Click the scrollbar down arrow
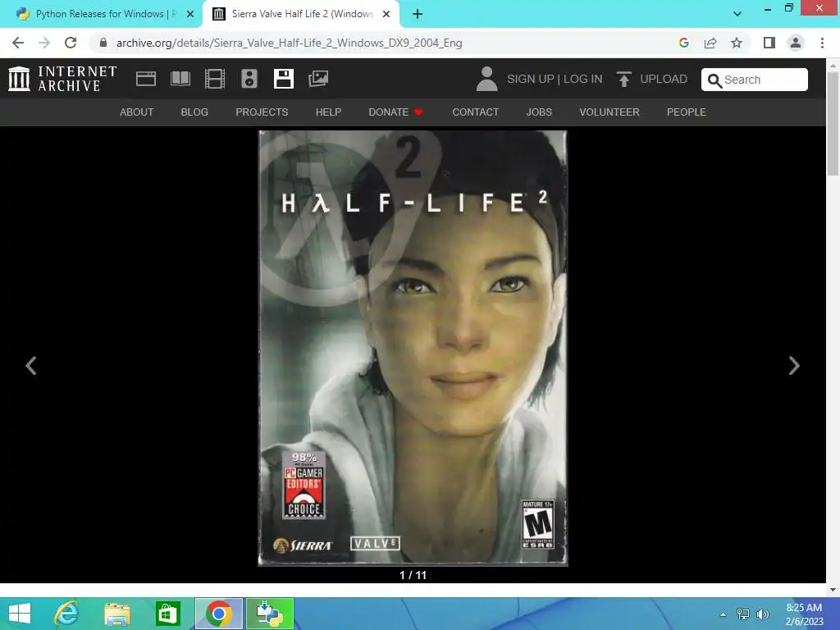The height and width of the screenshot is (630, 840). (x=833, y=590)
